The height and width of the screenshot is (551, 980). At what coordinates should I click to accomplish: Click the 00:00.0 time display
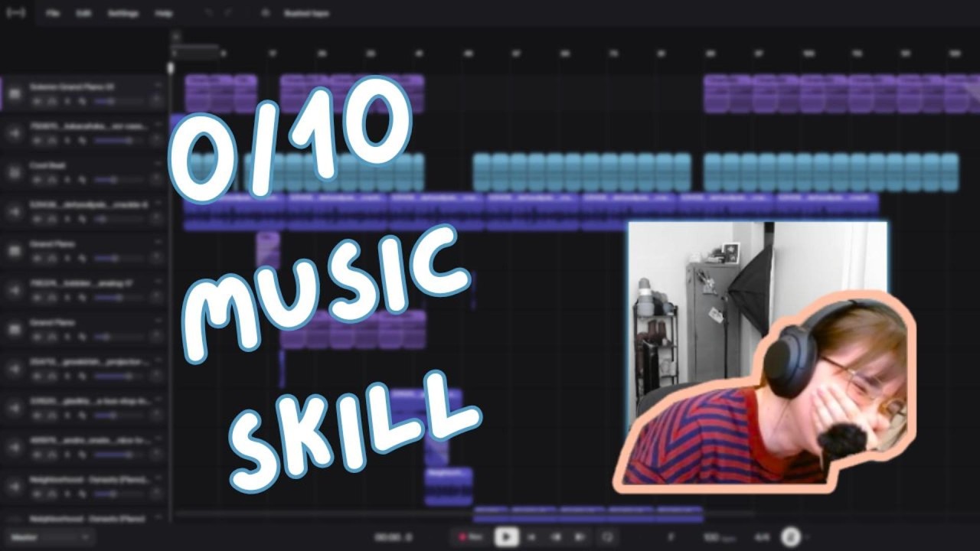tap(394, 537)
